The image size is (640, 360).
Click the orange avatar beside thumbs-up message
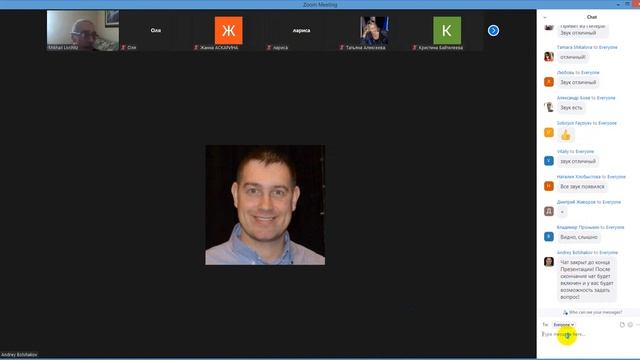[x=549, y=132]
